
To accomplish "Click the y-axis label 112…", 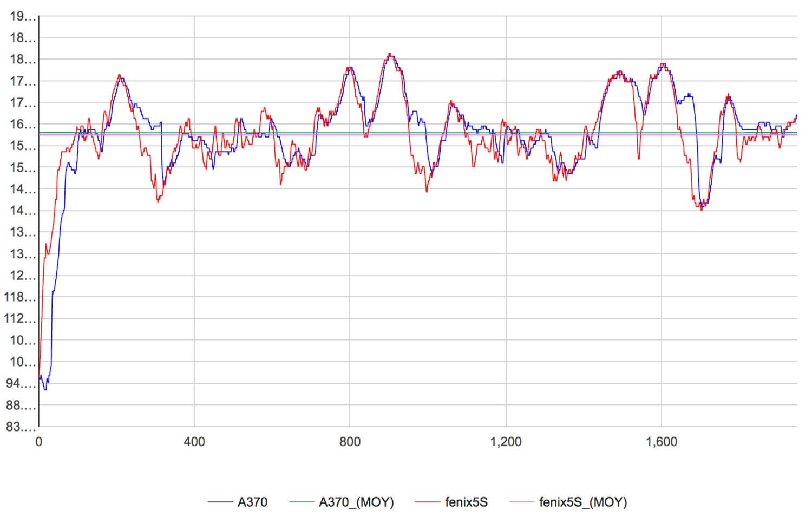I will [21, 319].
